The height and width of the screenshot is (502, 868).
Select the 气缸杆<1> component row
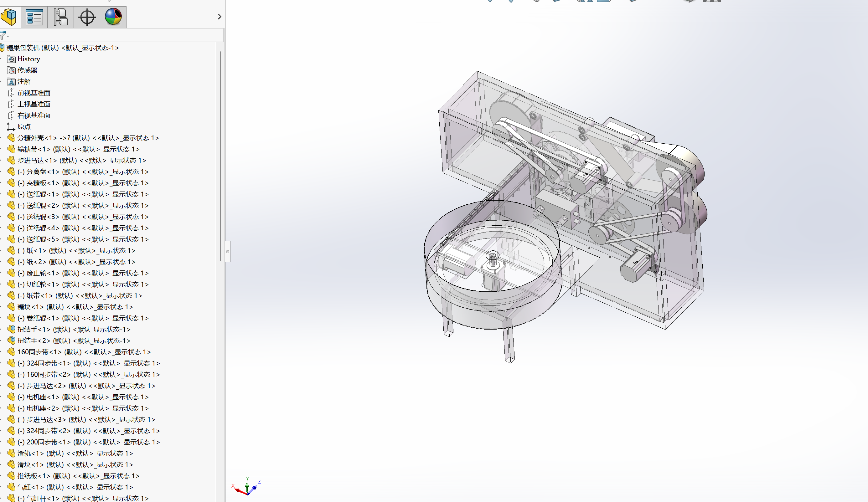click(x=78, y=498)
